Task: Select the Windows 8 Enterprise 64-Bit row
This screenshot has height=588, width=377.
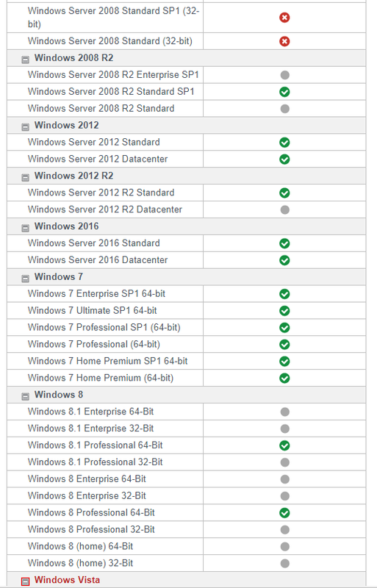Action: (x=186, y=479)
